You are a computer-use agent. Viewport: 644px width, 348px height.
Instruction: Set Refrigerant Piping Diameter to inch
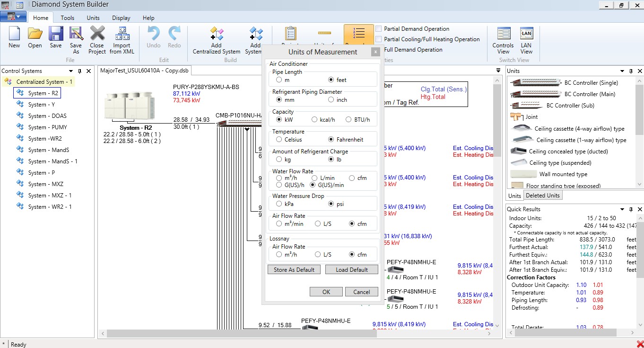pos(331,100)
